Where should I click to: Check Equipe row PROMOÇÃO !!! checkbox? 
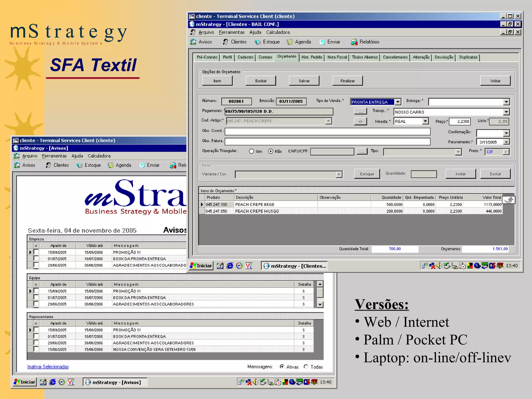[36, 291]
